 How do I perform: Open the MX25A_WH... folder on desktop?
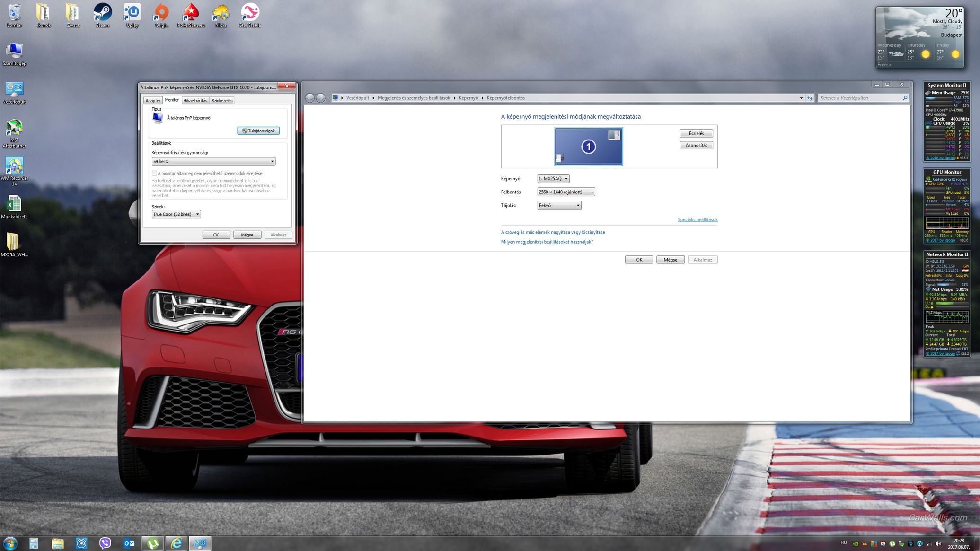15,245
